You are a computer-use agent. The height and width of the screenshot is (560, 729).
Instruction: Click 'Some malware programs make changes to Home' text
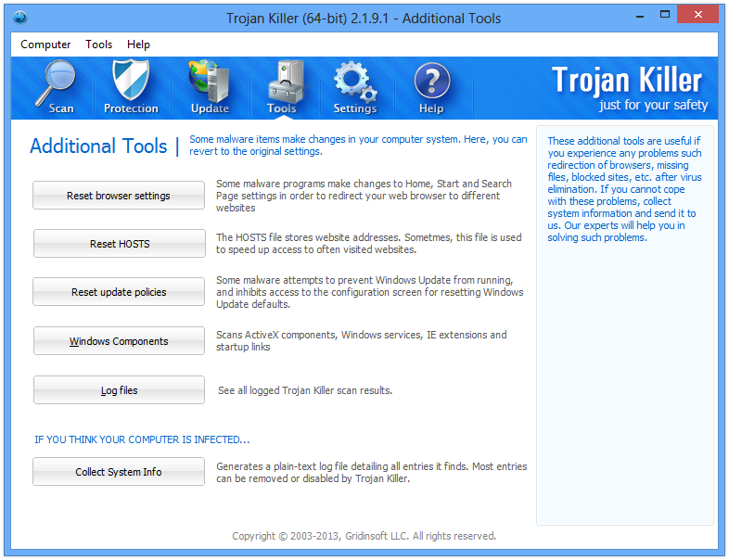(x=364, y=196)
